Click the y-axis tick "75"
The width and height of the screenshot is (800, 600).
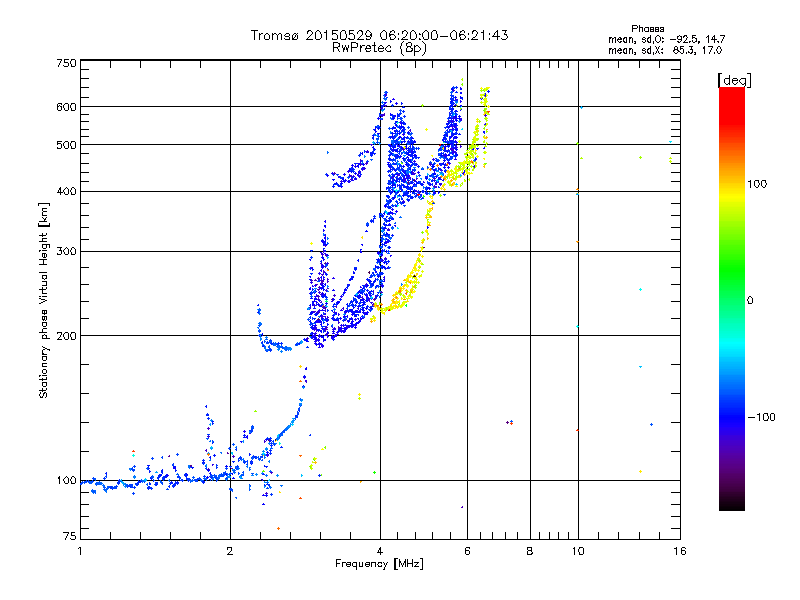(69, 536)
